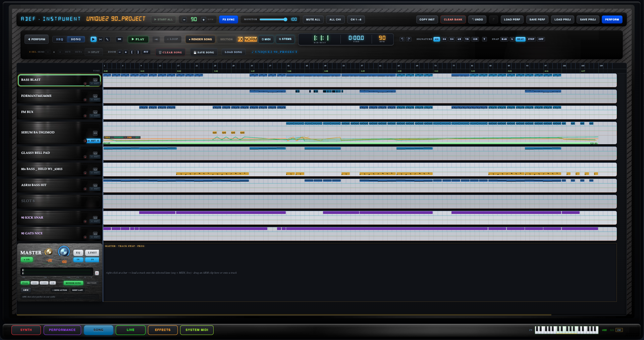The height and width of the screenshot is (340, 644).
Task: Adjust the MONITOR volume slider
Action: 273,19
